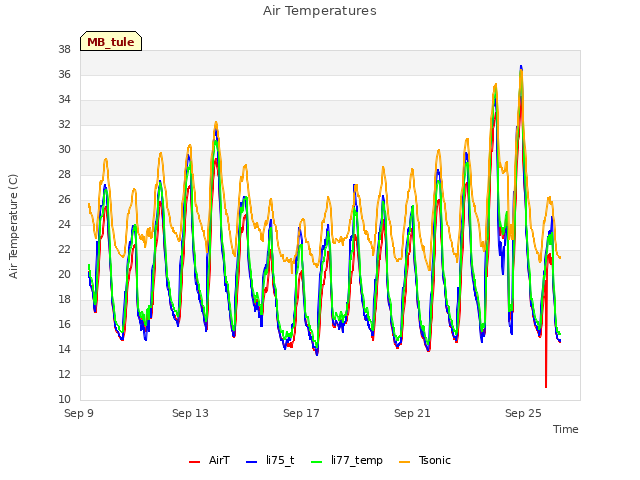This screenshot has width=640, height=480.
Task: Click the 22 y-axis tick label
Action: point(64,249)
